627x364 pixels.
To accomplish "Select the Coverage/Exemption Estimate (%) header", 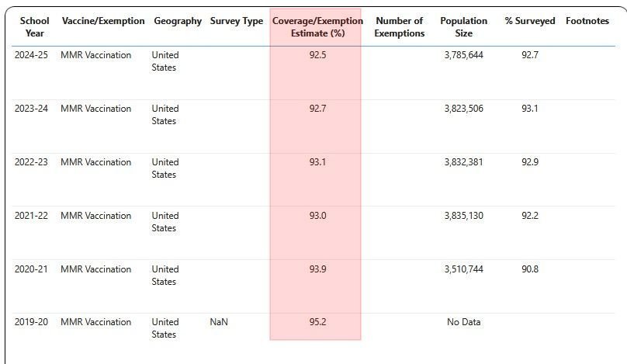I will point(317,27).
